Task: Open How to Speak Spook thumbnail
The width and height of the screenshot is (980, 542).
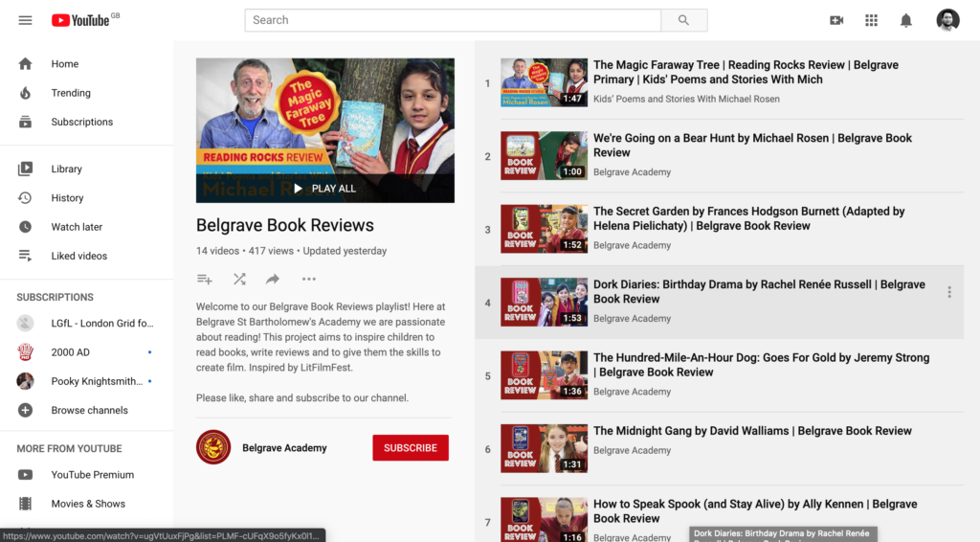Action: coord(544,519)
